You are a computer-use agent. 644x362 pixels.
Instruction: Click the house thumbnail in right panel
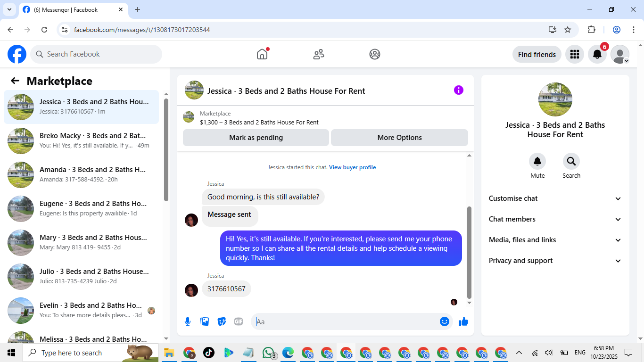pyautogui.click(x=555, y=99)
